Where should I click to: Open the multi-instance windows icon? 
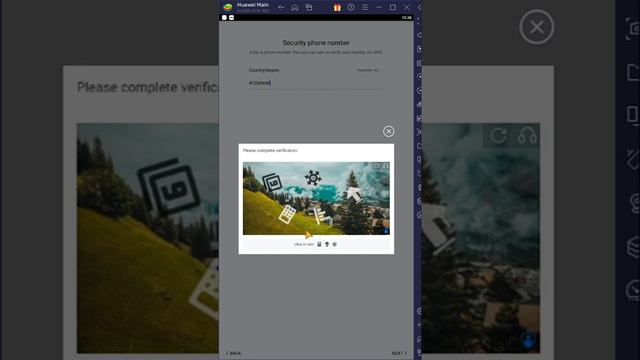(309, 7)
